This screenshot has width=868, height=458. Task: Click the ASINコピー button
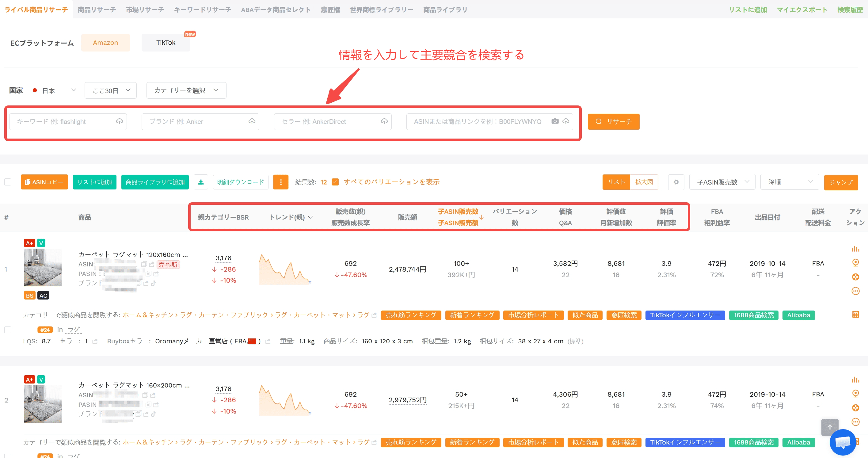click(x=44, y=182)
